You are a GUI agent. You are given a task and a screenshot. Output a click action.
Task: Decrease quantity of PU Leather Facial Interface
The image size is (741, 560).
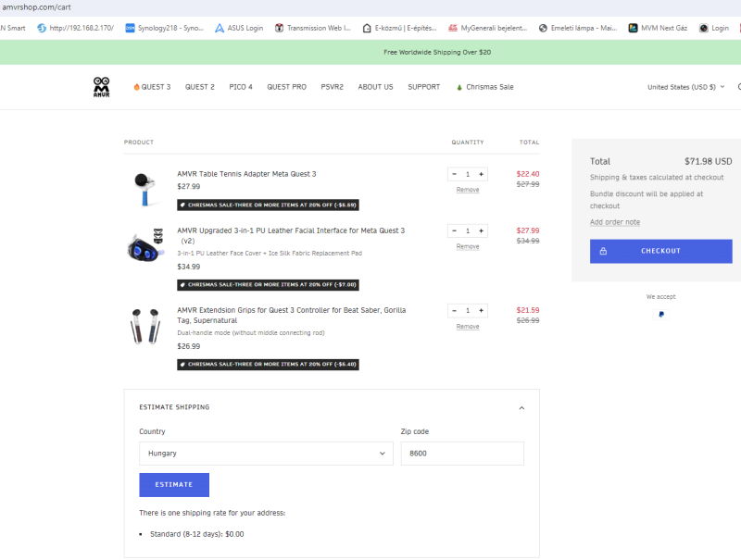(x=454, y=230)
